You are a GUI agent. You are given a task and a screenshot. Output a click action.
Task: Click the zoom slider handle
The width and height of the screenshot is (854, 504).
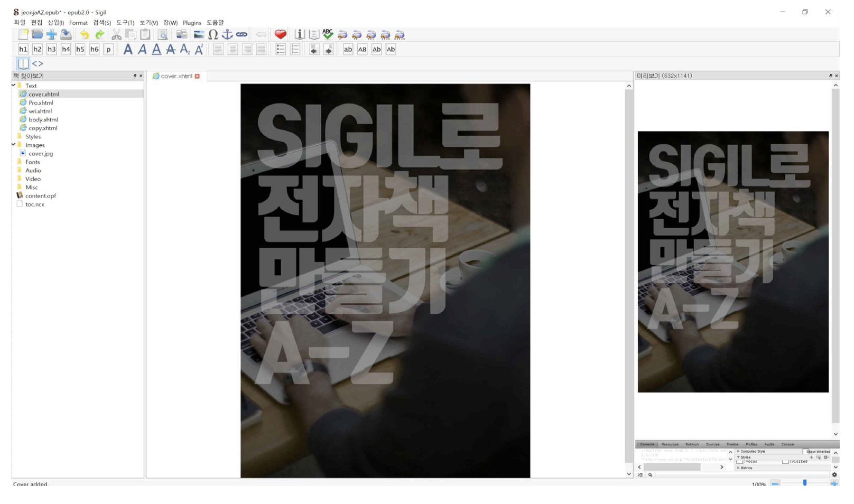point(805,483)
